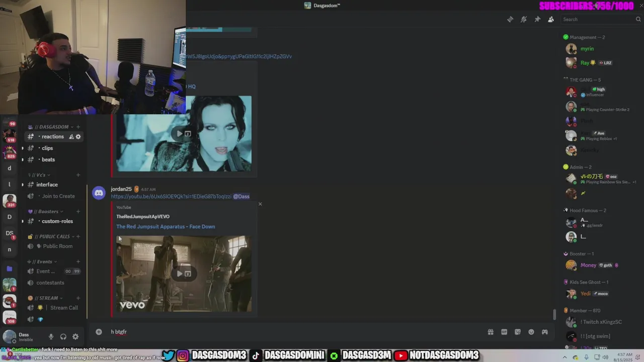Remove the embed with the X button
This screenshot has width=644, height=362.
260,204
